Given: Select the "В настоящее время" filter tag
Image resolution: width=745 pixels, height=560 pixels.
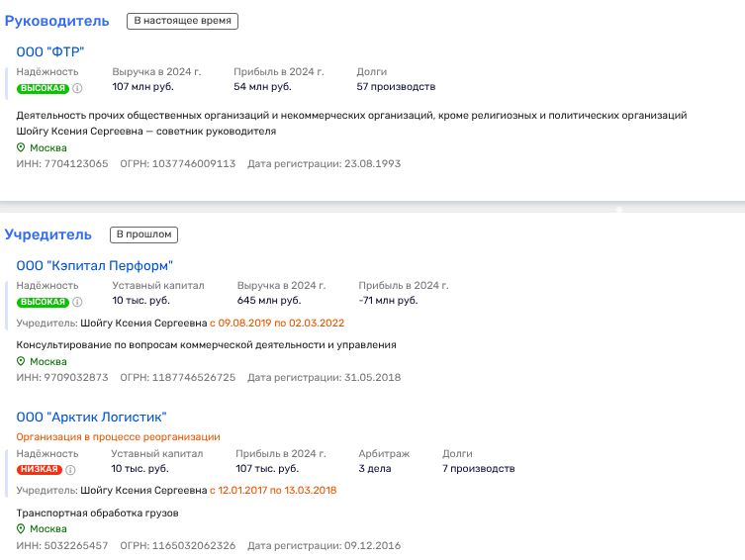Looking at the screenshot, I should coord(183,21).
